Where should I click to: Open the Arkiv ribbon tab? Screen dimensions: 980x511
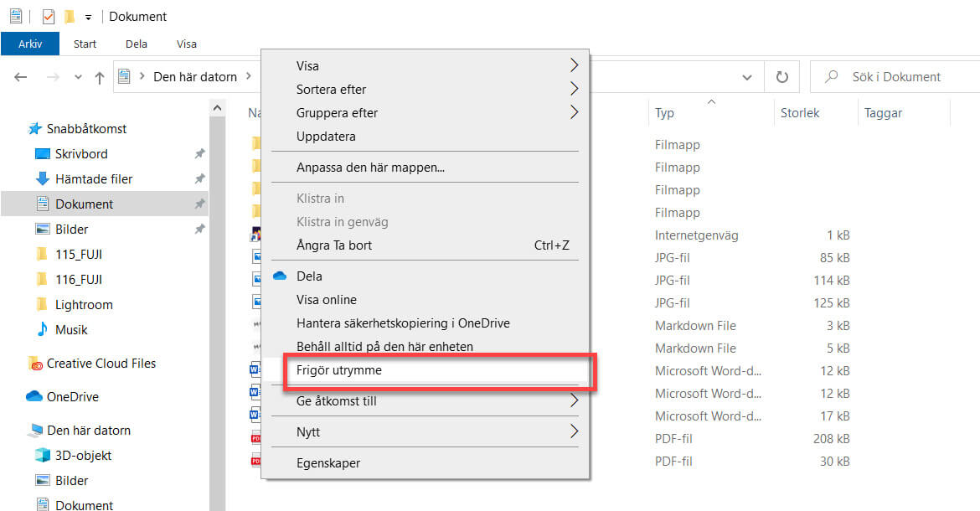(30, 44)
